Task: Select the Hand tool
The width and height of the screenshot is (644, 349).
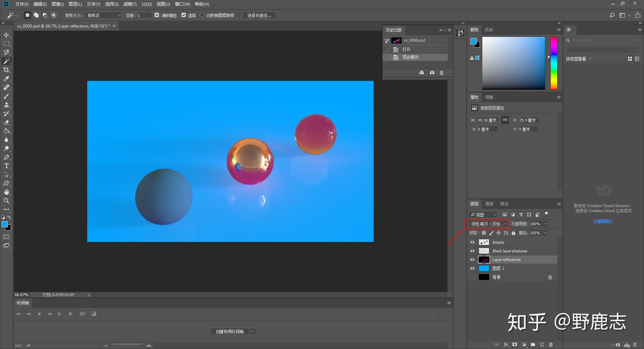Action: pyautogui.click(x=6, y=192)
